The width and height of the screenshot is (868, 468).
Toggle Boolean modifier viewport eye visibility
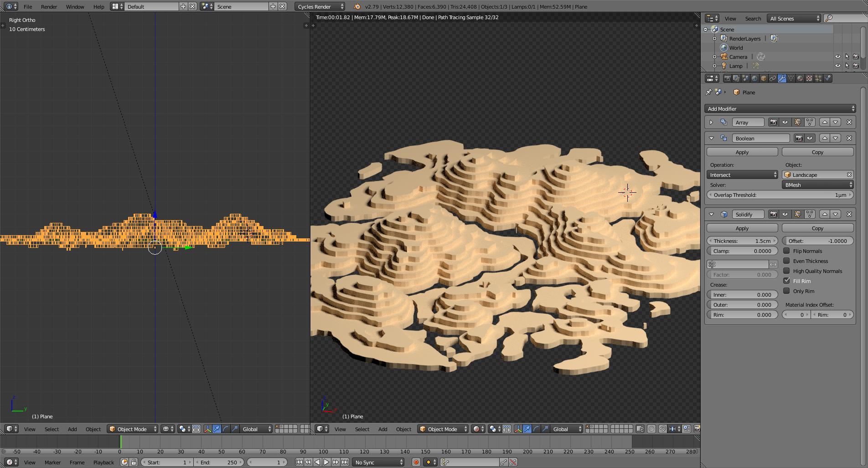point(810,138)
